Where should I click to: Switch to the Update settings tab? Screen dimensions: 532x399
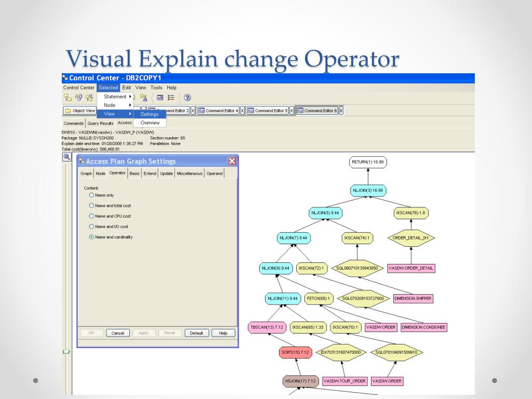coord(167,174)
